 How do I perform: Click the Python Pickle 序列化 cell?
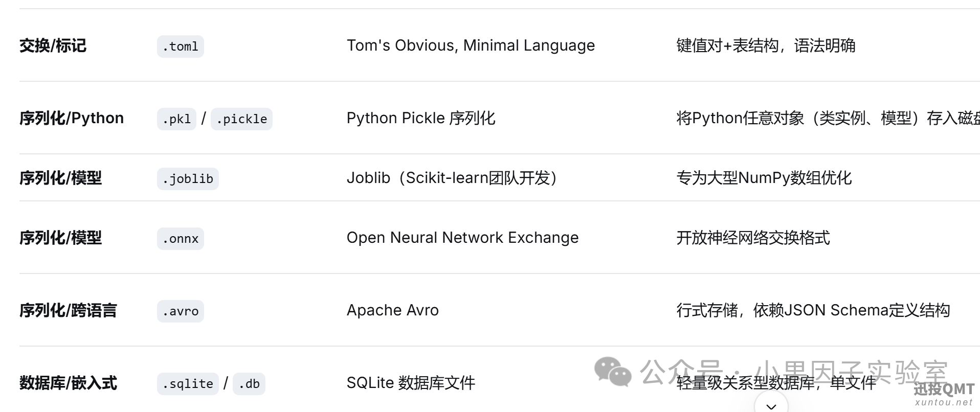click(x=421, y=118)
